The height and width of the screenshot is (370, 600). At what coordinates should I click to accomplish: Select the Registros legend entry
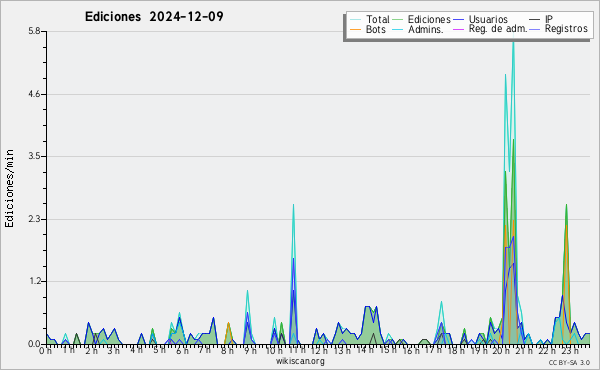click(566, 29)
